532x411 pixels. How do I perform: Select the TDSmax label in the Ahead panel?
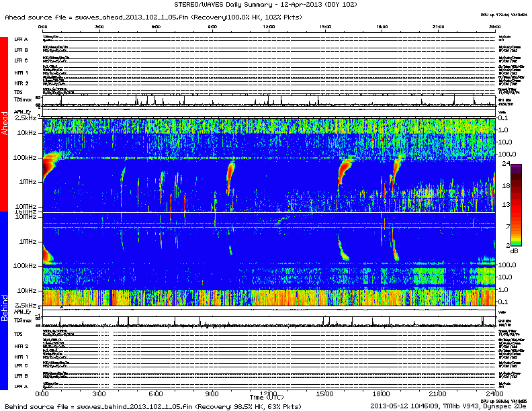[23, 99]
